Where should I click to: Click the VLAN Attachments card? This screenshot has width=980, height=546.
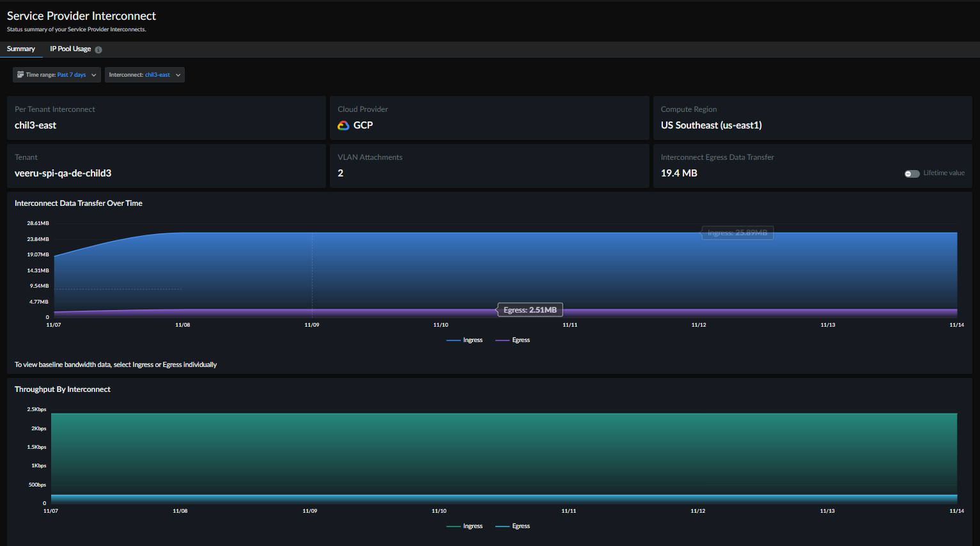tap(489, 166)
